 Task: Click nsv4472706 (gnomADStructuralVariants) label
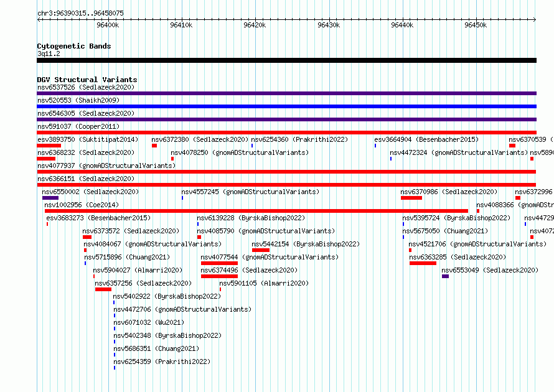[182, 309]
